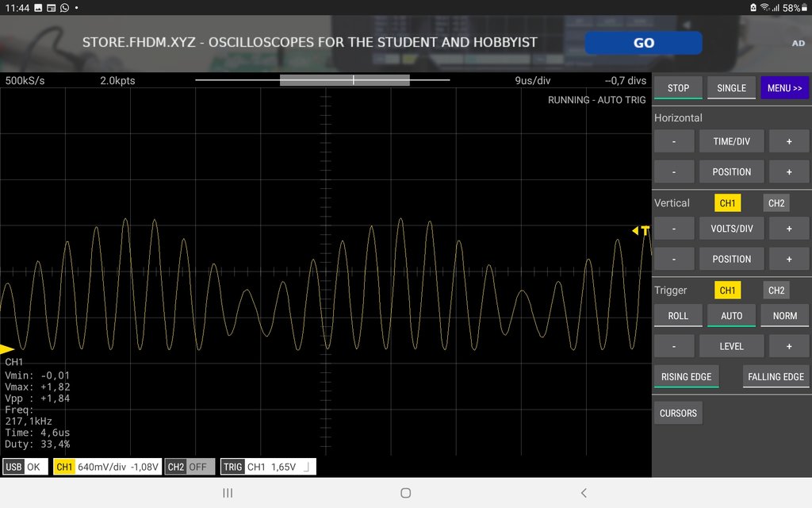Screen dimensions: 812x508
Task: Set trigger source to CH2
Action: coord(776,290)
